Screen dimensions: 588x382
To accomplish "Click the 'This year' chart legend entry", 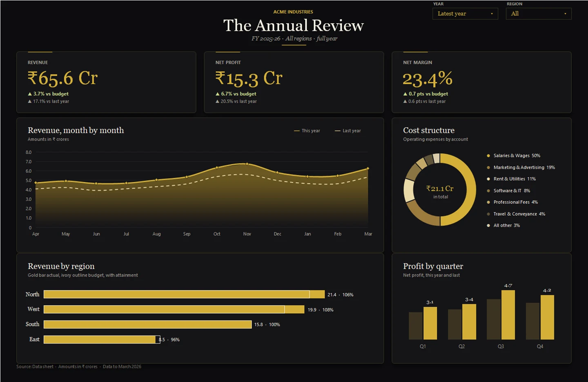I will pyautogui.click(x=307, y=131).
